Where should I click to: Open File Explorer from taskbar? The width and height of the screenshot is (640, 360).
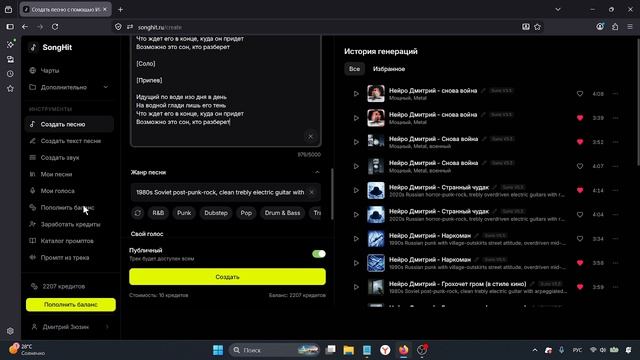[349, 350]
